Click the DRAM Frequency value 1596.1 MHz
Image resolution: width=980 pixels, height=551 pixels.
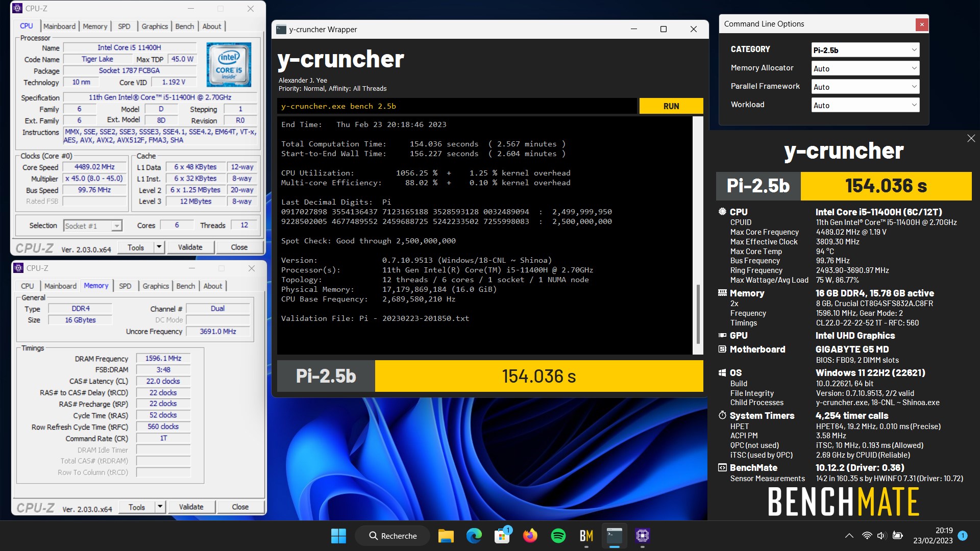click(x=163, y=358)
